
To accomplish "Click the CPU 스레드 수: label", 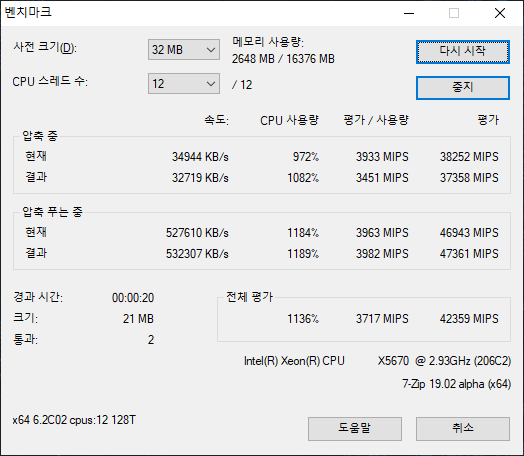I will [x=50, y=81].
